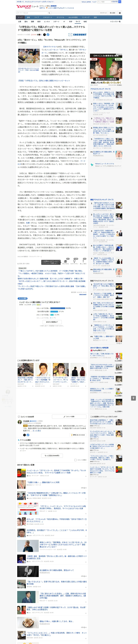This screenshot has width=138, height=644.
Task: Open the みんなの意見 navigation tab
Action: [73, 17]
